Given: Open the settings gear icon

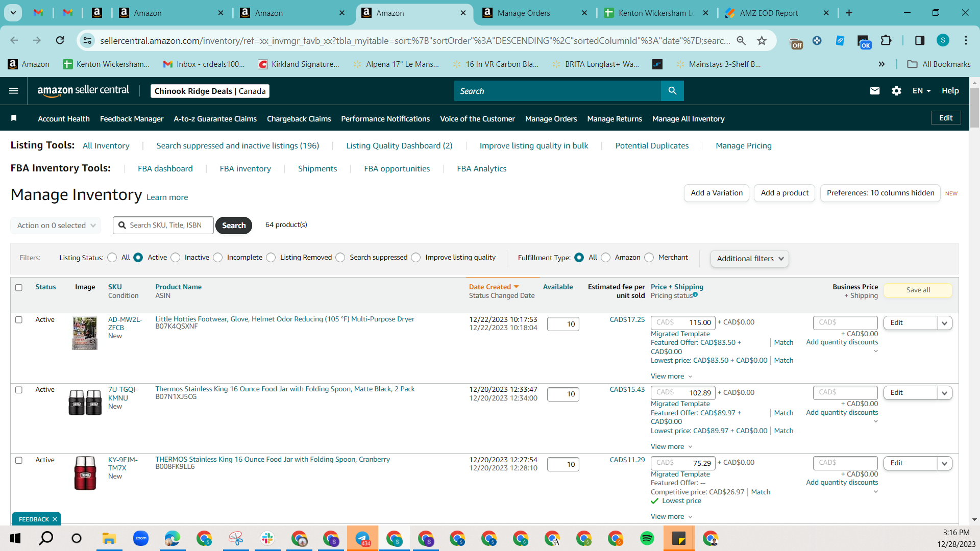Looking at the screenshot, I should (x=896, y=91).
